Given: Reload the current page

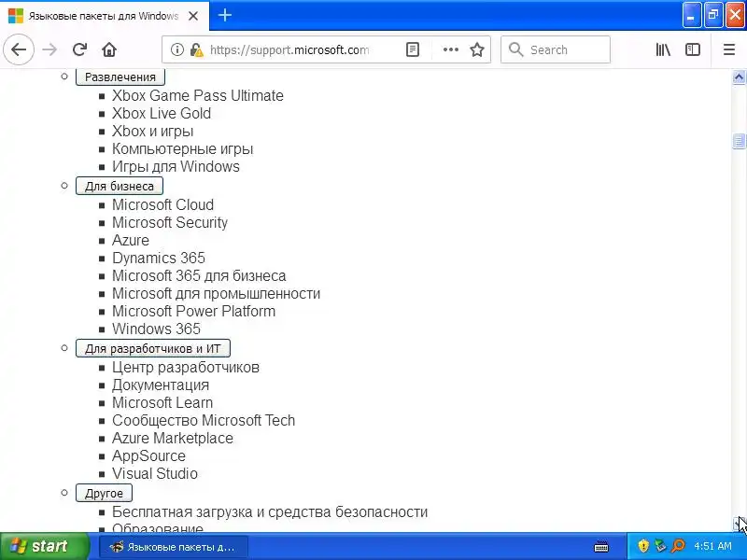Looking at the screenshot, I should pos(79,49).
